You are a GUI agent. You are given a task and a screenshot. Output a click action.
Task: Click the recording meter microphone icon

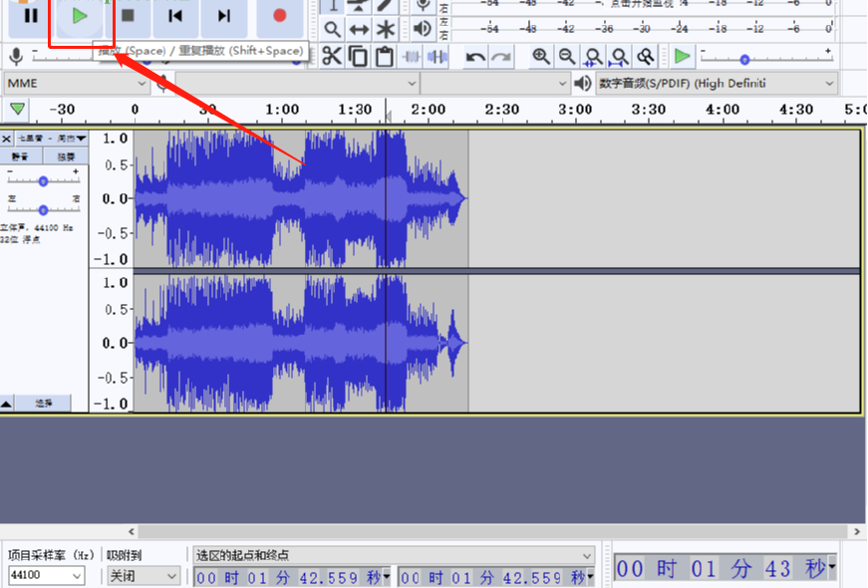coord(423,6)
